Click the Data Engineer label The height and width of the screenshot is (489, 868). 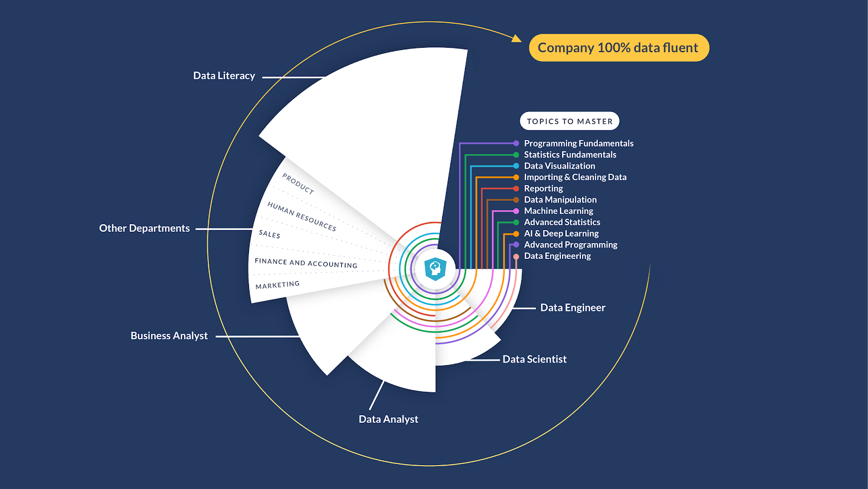pyautogui.click(x=573, y=308)
